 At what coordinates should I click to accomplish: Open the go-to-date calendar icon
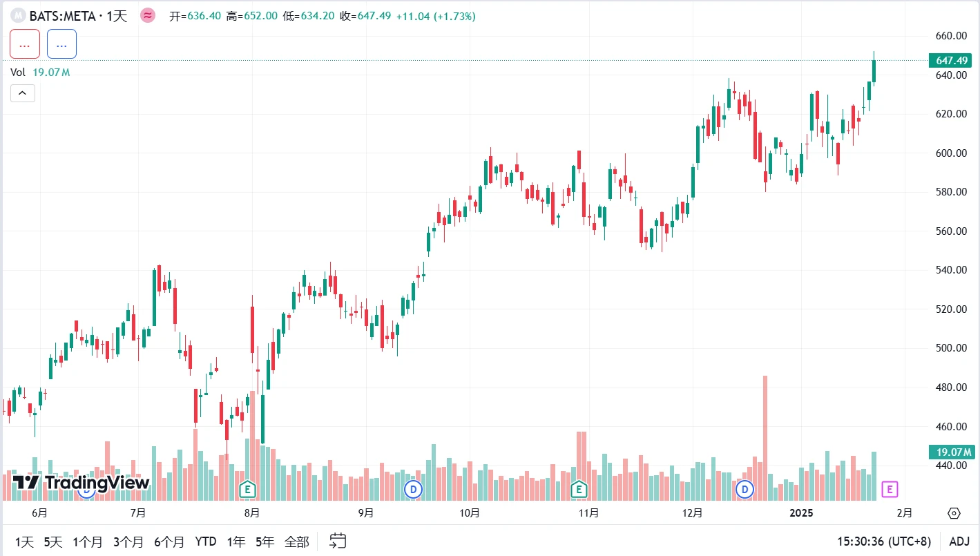338,541
